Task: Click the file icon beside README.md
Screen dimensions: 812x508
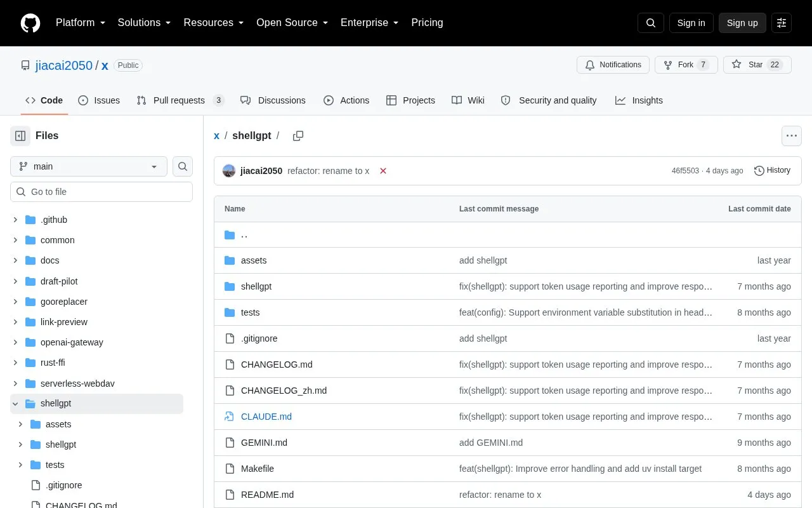Action: point(230,495)
